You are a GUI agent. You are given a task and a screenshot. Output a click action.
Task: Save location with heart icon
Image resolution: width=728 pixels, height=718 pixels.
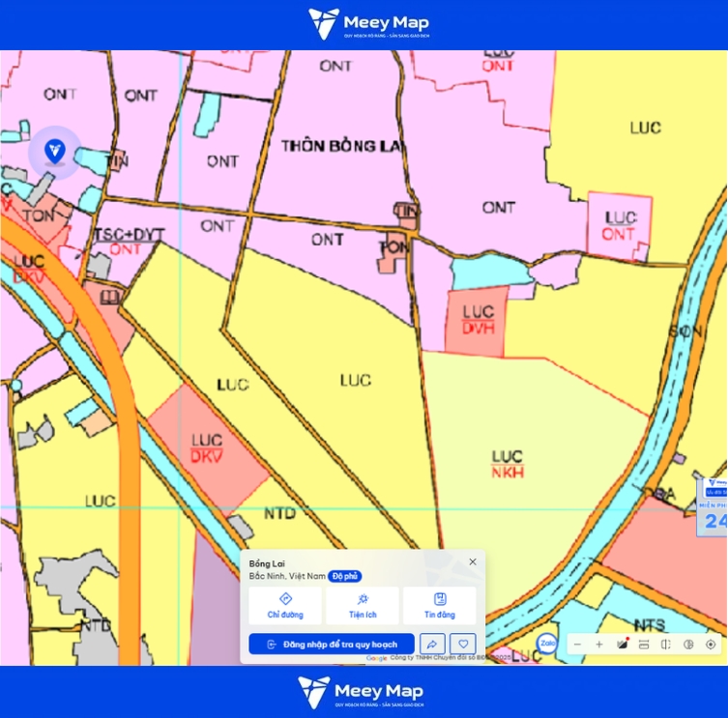tap(463, 645)
